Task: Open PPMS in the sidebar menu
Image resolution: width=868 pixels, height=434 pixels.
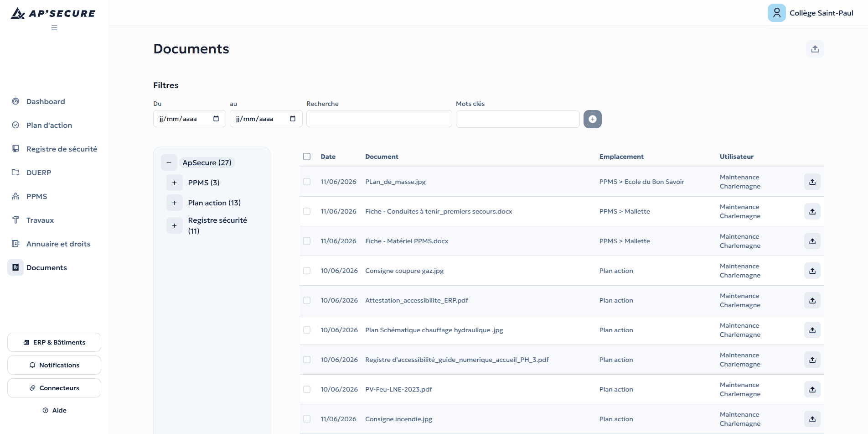Action: (36, 196)
